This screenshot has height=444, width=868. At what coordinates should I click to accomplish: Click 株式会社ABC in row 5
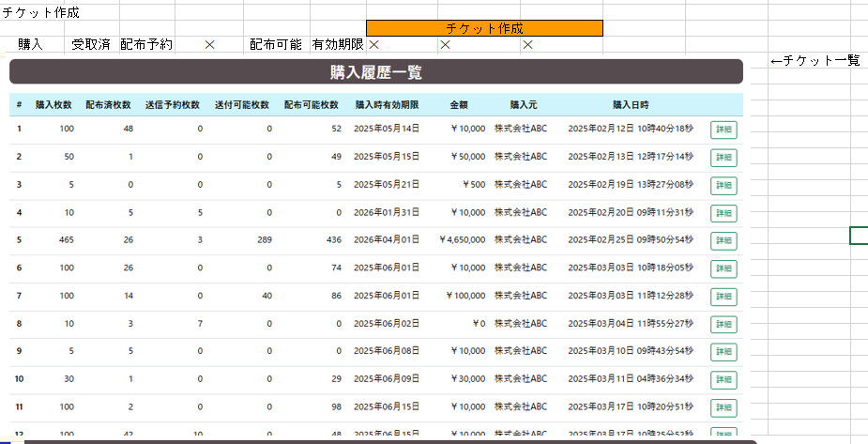click(521, 239)
